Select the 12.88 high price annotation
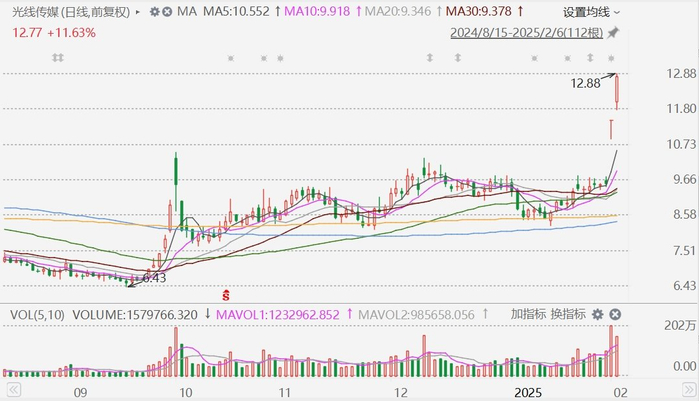 (x=585, y=83)
